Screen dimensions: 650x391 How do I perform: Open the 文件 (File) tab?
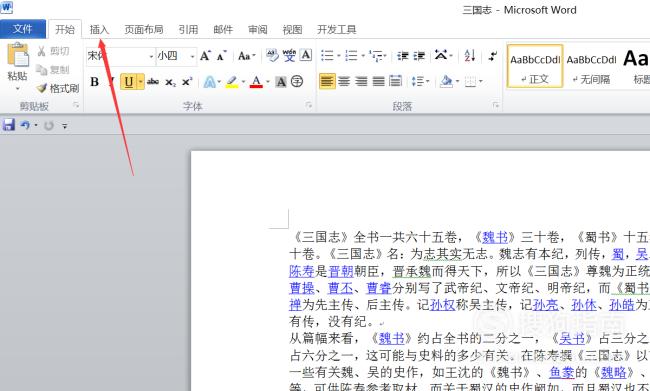point(23,29)
